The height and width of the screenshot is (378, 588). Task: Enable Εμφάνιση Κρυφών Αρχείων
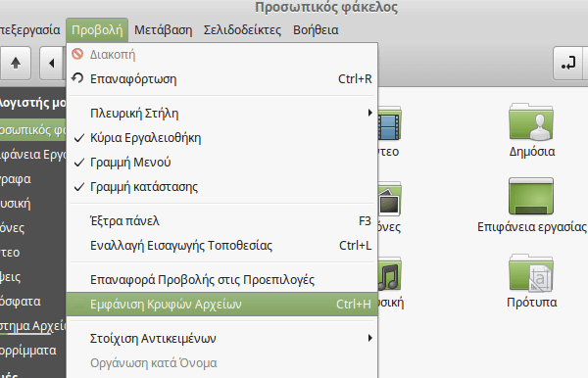(222, 305)
